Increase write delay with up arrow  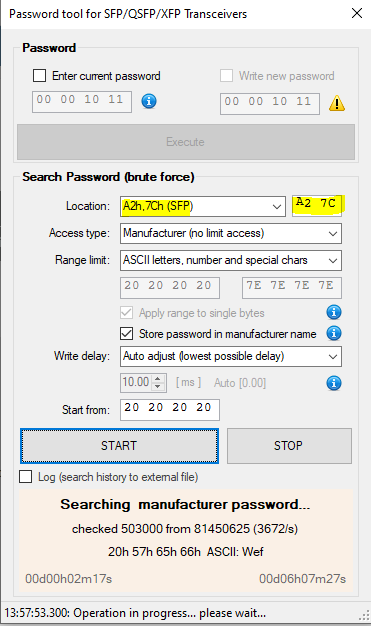158,378
